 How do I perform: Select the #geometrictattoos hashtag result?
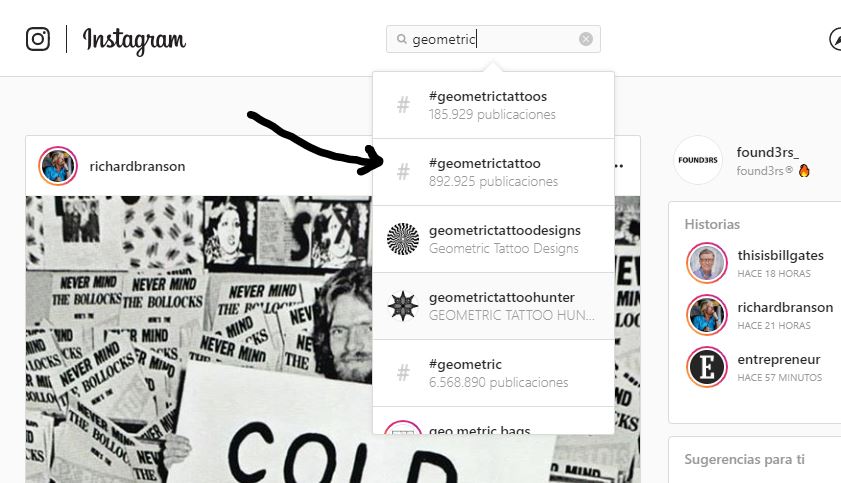pos(493,105)
